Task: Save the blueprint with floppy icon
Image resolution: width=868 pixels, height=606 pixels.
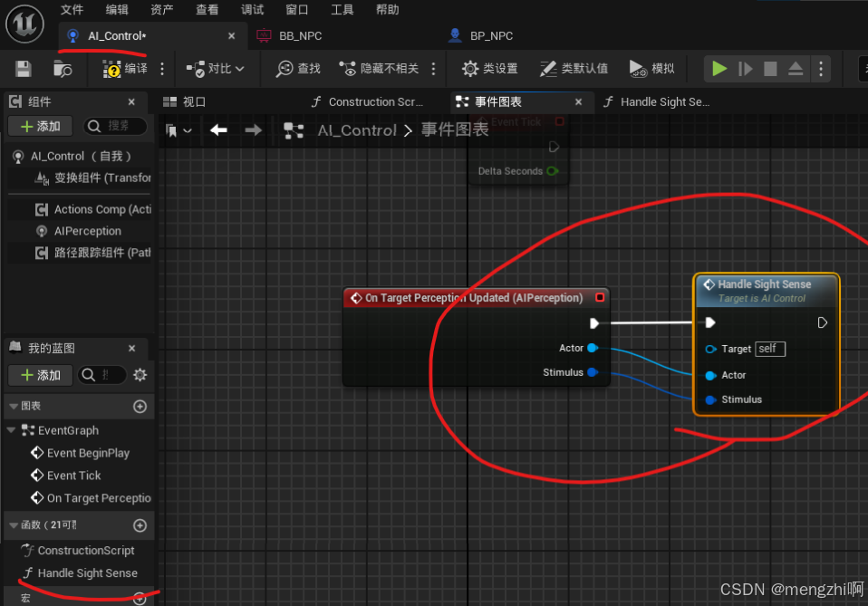Action: pos(24,69)
